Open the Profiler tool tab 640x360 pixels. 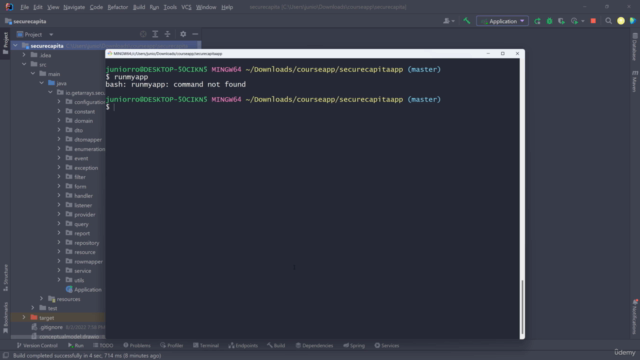(x=172, y=345)
